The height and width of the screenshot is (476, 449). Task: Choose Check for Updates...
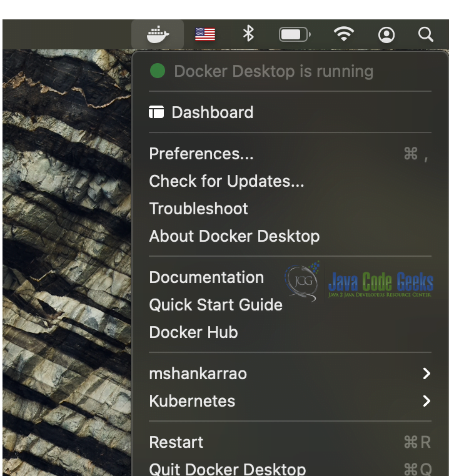[290, 181]
